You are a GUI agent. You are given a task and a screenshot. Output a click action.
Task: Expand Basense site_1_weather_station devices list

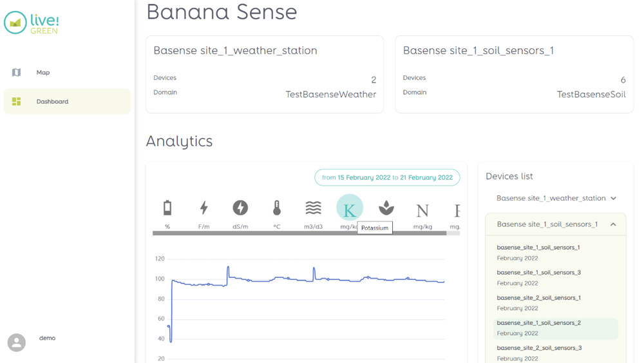[556, 198]
